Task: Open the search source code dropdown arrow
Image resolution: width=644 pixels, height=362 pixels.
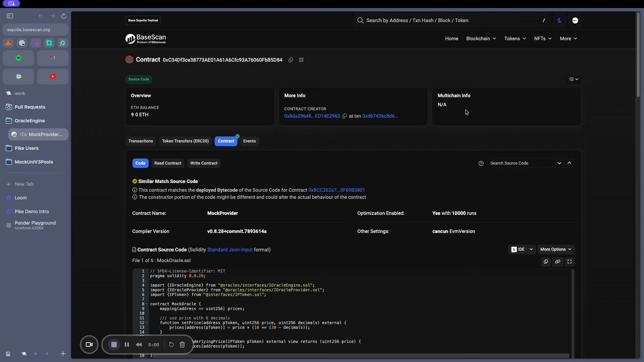Action: [x=559, y=163]
